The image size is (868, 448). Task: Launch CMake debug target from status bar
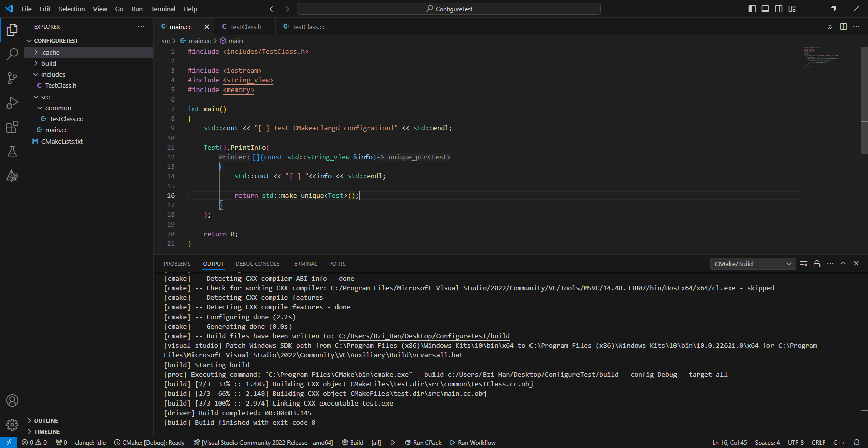[x=393, y=442]
